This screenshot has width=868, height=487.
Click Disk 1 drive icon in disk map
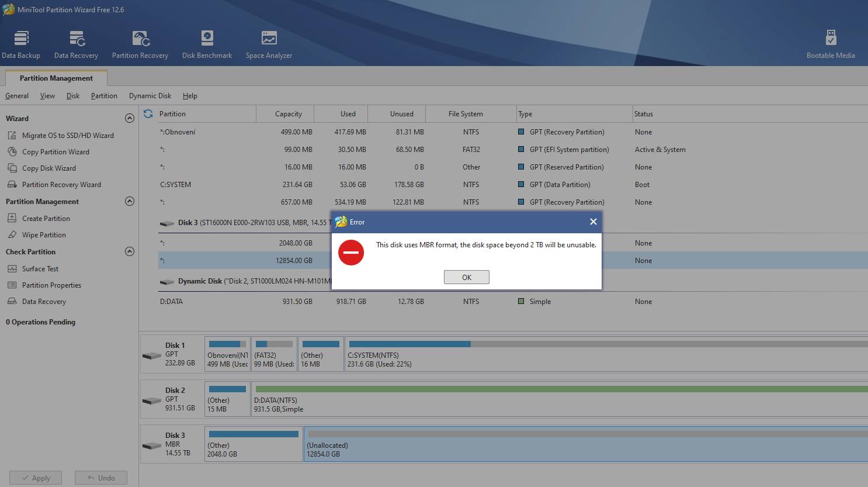point(152,355)
